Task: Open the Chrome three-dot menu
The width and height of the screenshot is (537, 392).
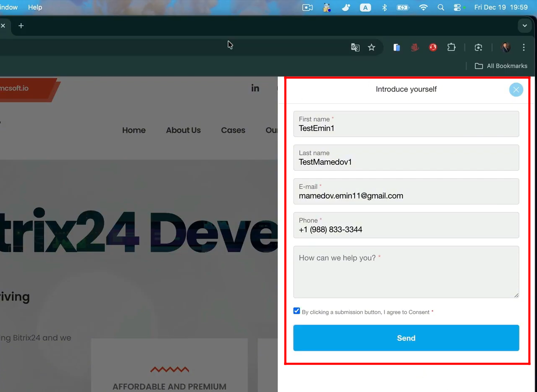Action: [524, 47]
